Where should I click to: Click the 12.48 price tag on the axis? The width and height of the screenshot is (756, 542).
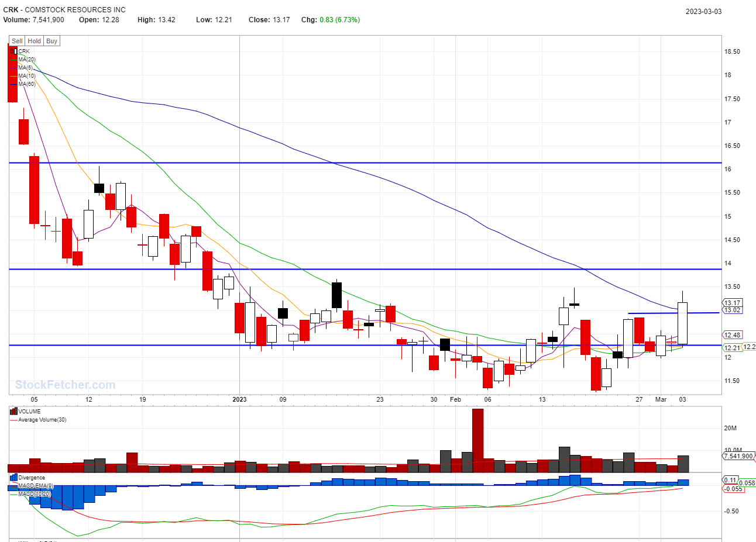point(733,335)
